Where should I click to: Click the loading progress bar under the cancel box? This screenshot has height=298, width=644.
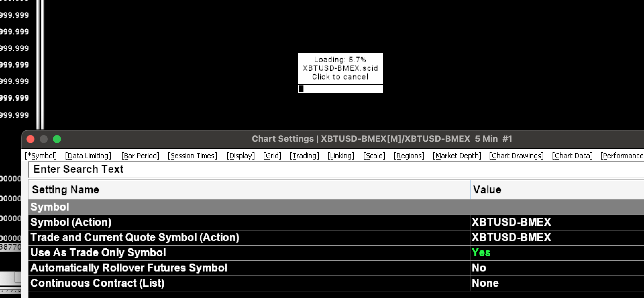(x=340, y=89)
